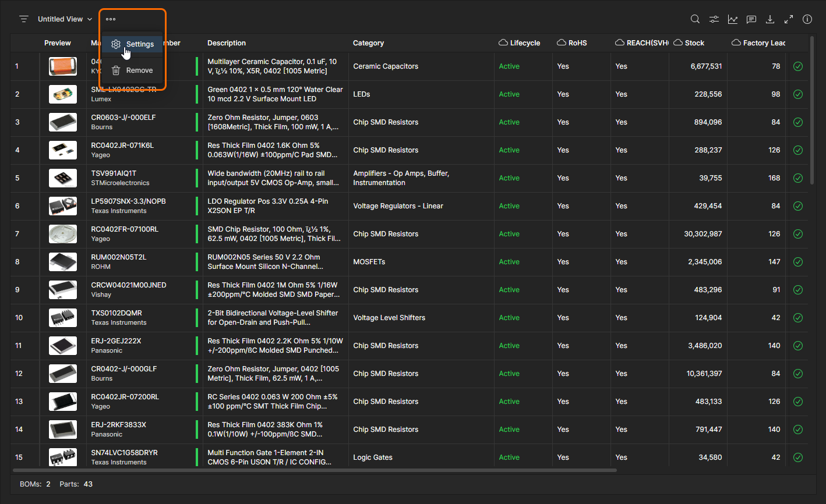The height and width of the screenshot is (504, 826).
Task: Click the three-dot more options button
Action: pyautogui.click(x=111, y=19)
